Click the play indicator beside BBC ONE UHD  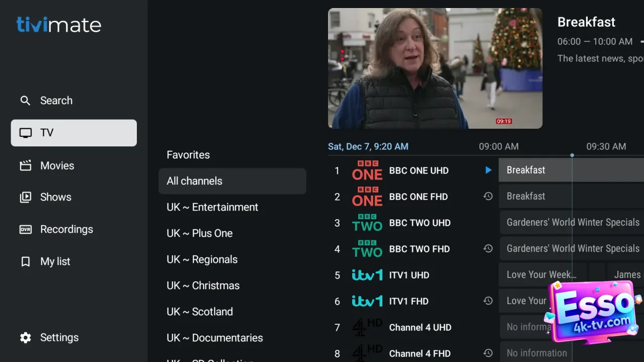[488, 170]
